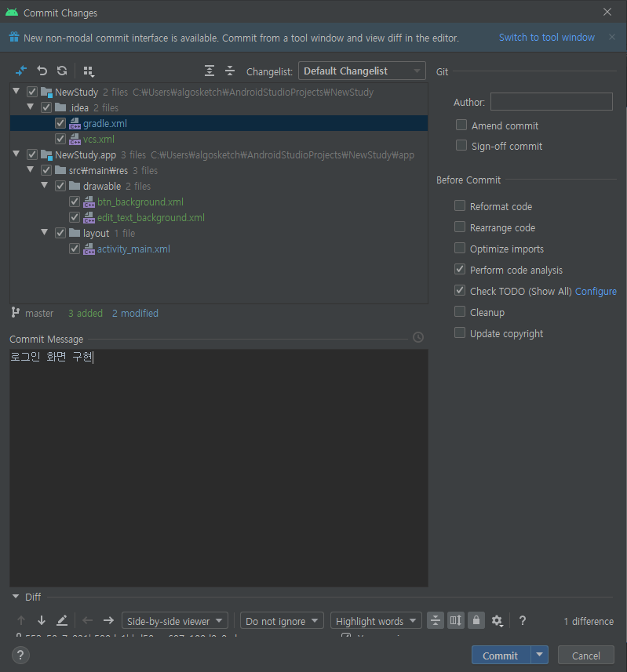Open the Default Changelist dropdown
This screenshot has height=672, width=627.
coord(362,71)
